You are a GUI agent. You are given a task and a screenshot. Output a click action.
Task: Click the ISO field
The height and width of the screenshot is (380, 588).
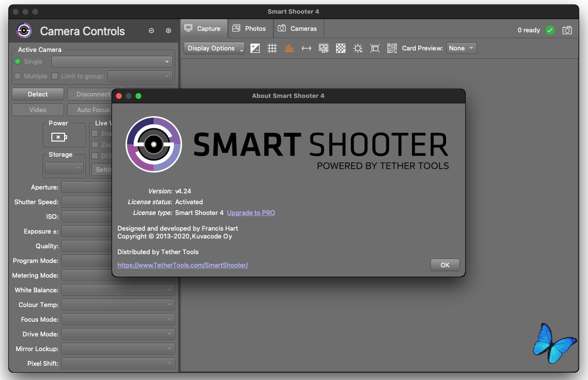click(x=87, y=216)
